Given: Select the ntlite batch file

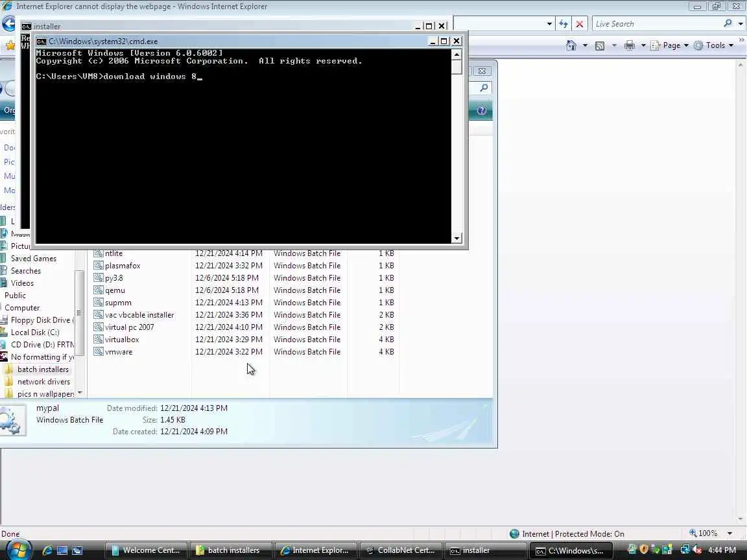Looking at the screenshot, I should click(x=114, y=253).
